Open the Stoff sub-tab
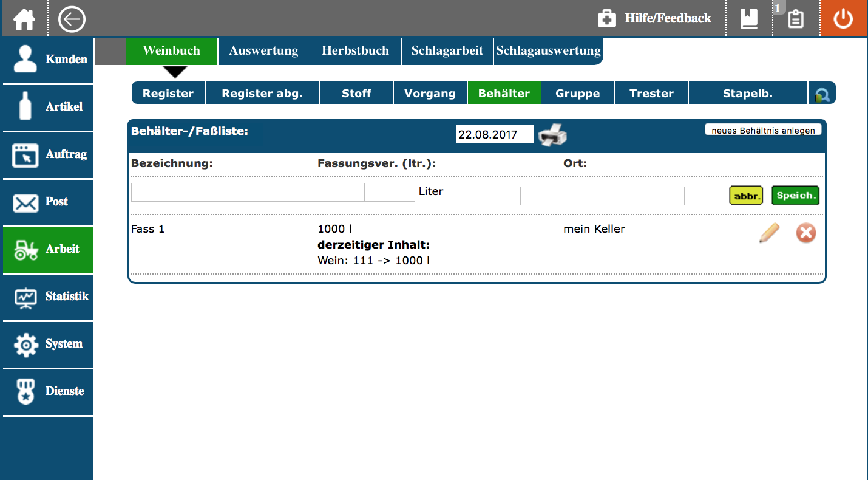The width and height of the screenshot is (868, 480). pos(356,94)
